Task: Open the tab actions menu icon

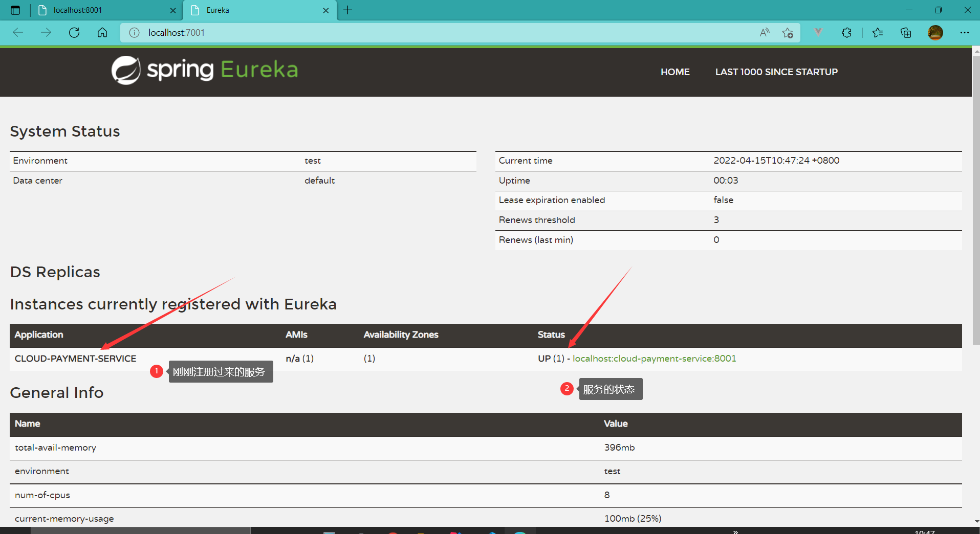Action: [x=15, y=10]
